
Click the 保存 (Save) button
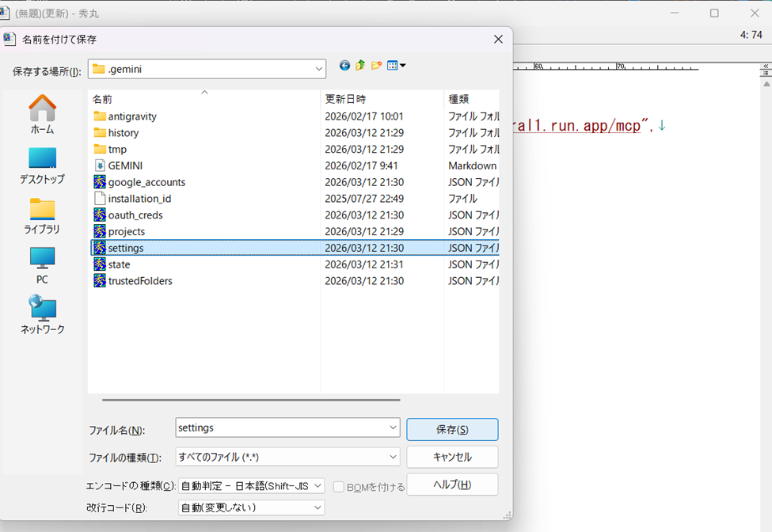point(452,429)
